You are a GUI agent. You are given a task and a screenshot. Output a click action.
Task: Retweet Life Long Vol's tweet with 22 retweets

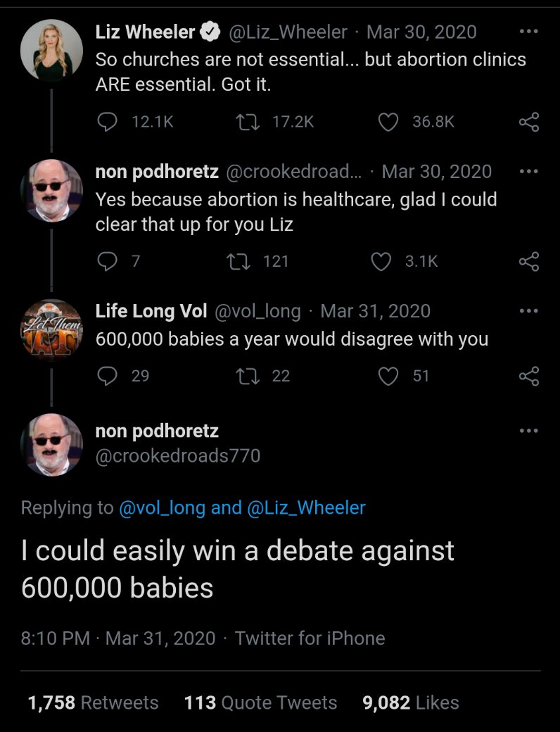pyautogui.click(x=248, y=376)
